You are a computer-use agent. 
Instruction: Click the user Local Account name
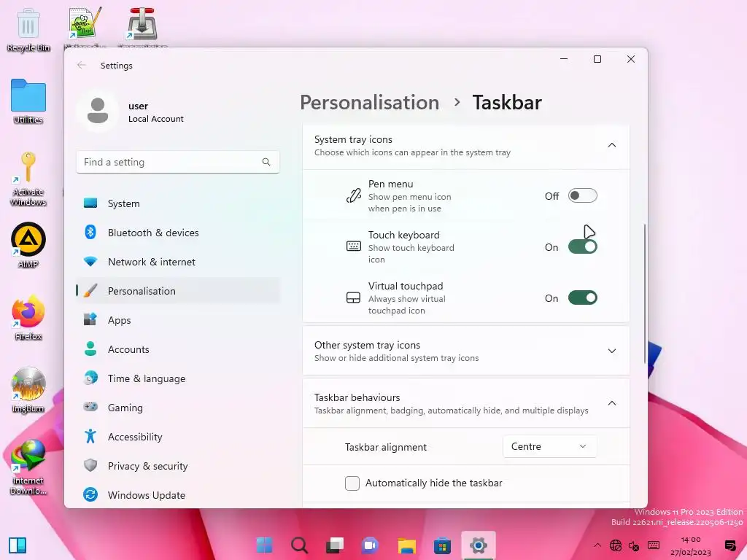click(x=156, y=112)
